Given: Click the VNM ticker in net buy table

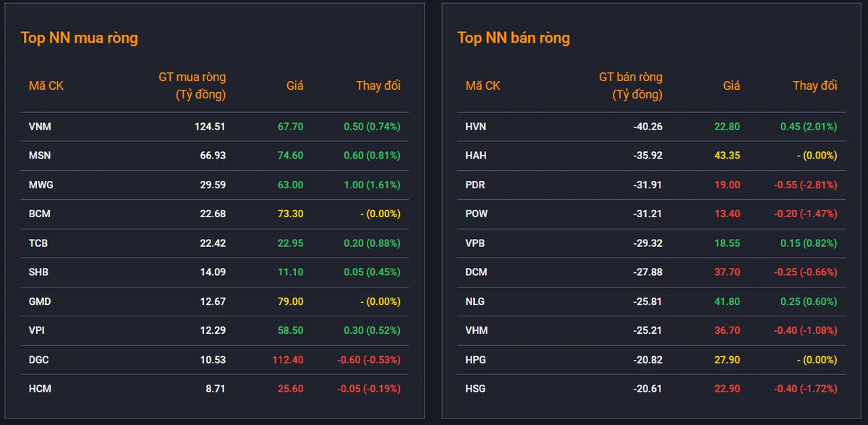Looking at the screenshot, I should [40, 127].
